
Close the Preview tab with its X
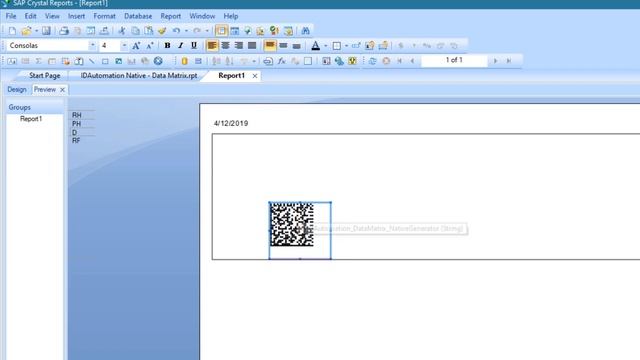click(x=62, y=89)
